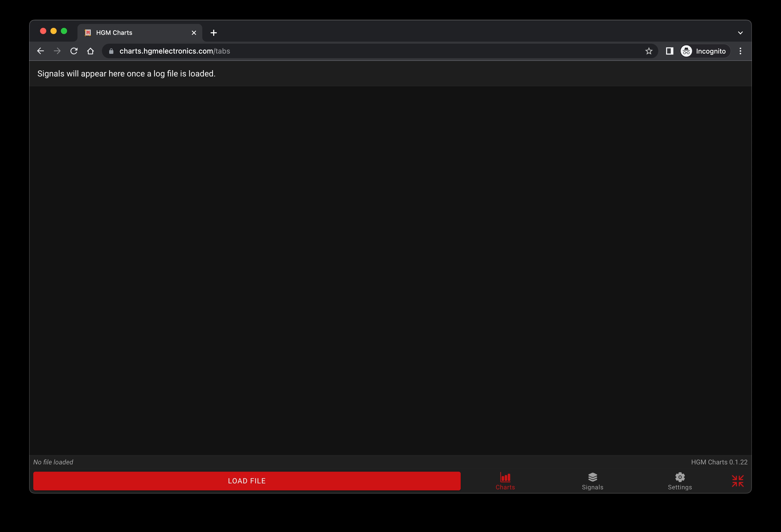Open the Signals tab
The width and height of the screenshot is (781, 532).
click(x=593, y=481)
